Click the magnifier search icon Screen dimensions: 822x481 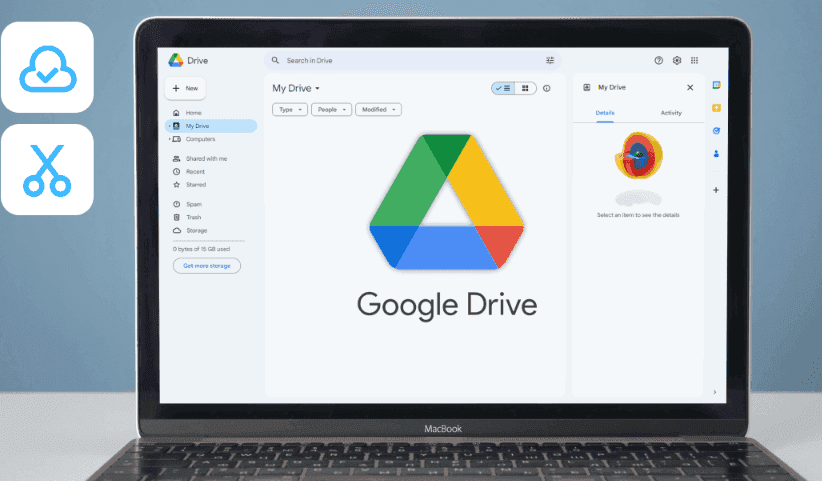point(275,60)
